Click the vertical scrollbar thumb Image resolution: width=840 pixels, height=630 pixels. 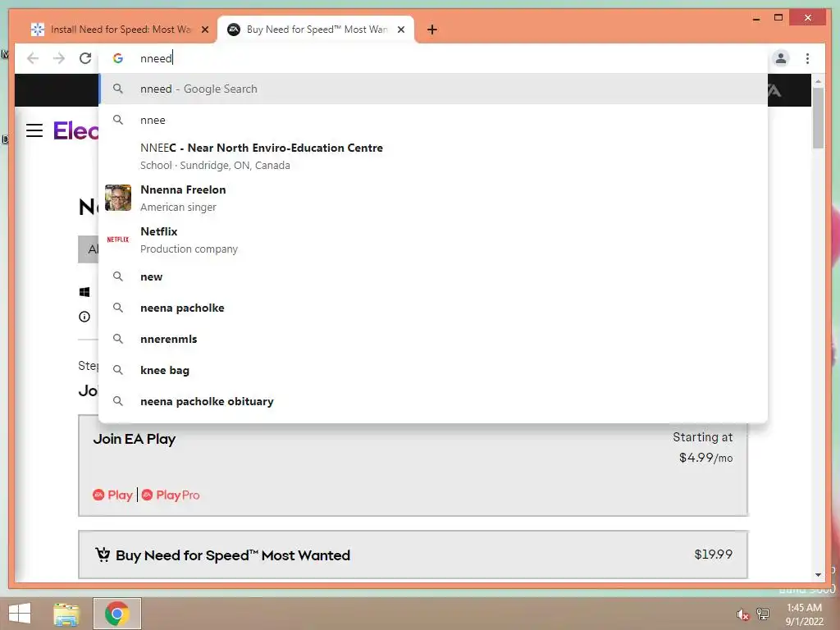click(x=818, y=118)
